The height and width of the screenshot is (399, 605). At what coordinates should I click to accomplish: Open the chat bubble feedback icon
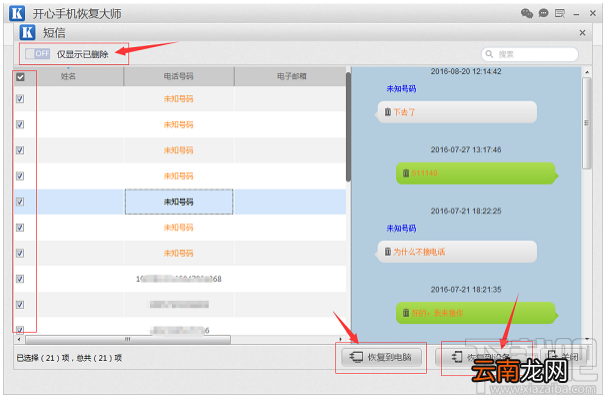click(x=544, y=14)
